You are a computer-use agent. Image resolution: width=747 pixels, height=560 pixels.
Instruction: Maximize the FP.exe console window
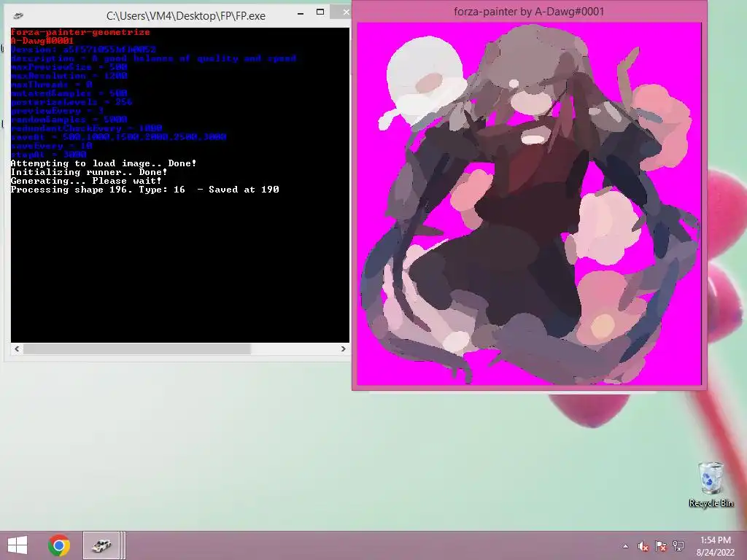tap(320, 12)
